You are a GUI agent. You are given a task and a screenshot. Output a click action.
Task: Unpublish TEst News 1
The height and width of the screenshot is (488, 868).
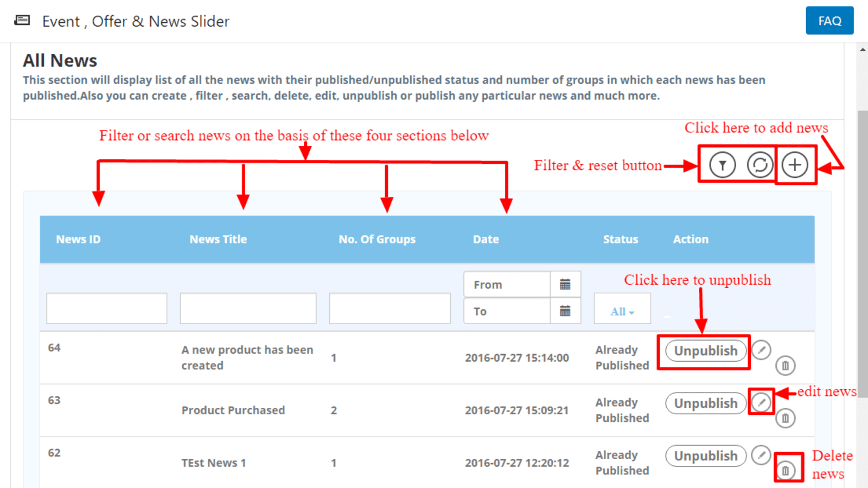point(705,456)
